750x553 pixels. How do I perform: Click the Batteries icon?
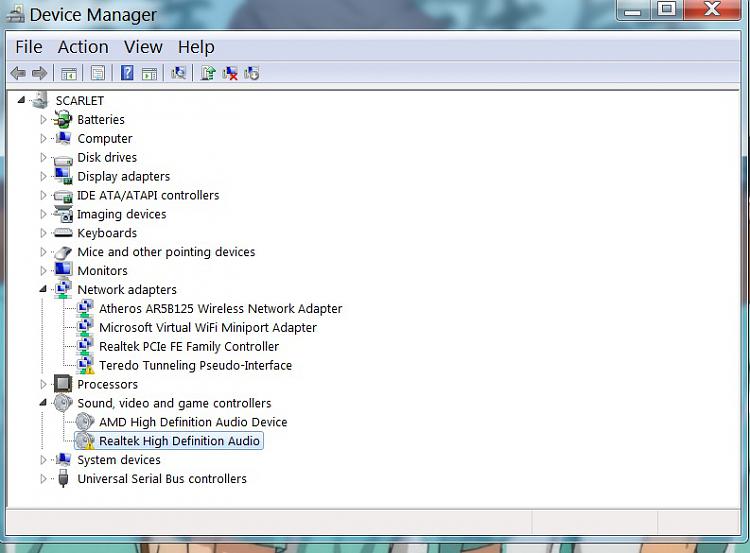[63, 119]
